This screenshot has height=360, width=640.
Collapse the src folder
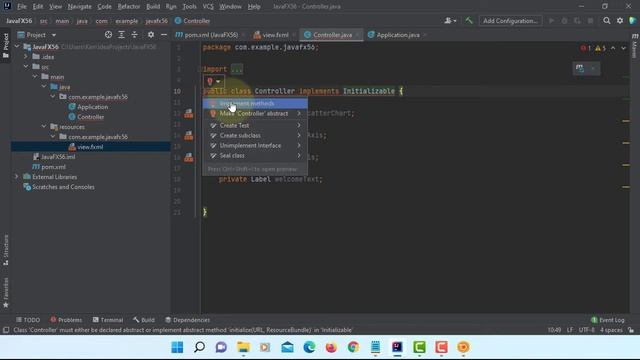(26, 67)
